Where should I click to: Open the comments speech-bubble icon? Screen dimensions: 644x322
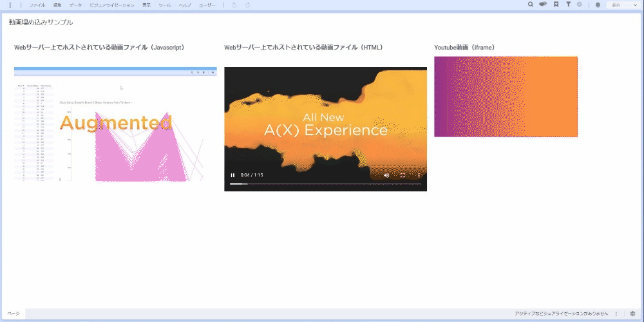pyautogui.click(x=543, y=5)
